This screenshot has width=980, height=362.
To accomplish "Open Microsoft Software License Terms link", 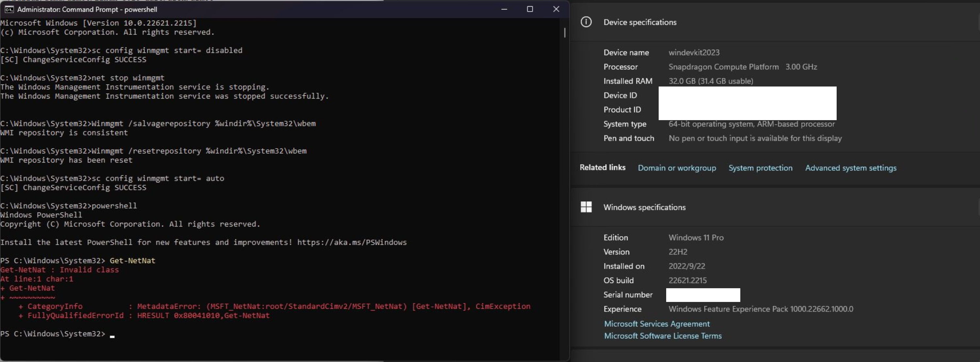I will click(x=663, y=336).
